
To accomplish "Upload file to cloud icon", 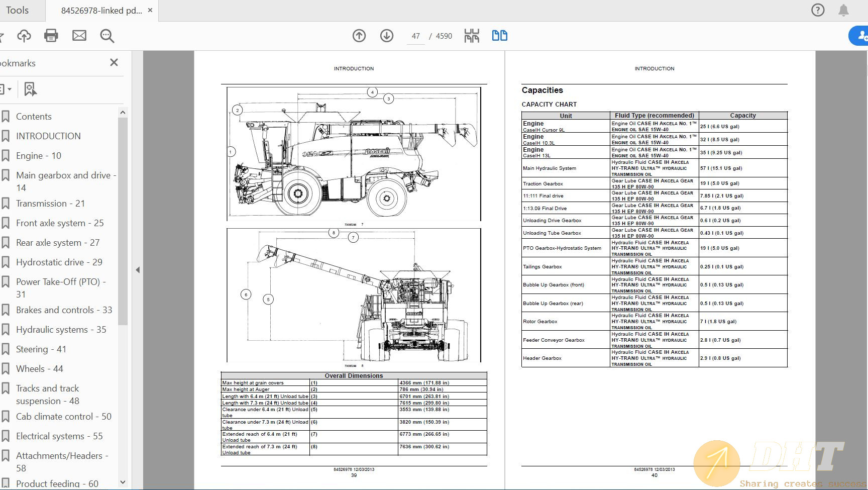I will (x=24, y=36).
